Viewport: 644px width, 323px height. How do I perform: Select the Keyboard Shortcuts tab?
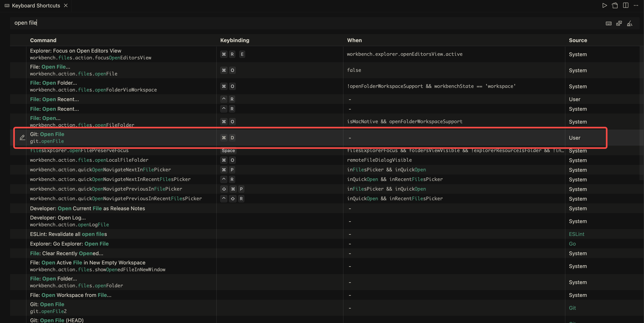36,5
